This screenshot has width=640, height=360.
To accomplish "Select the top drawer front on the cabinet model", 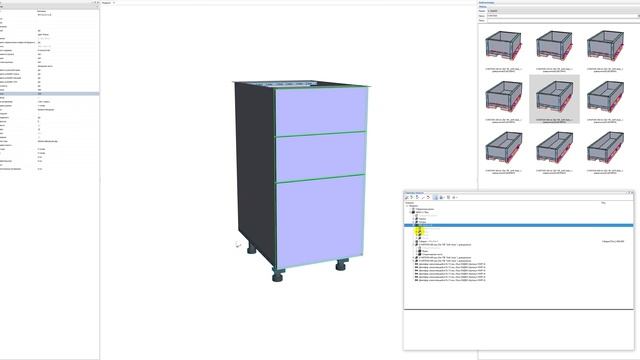I will click(x=321, y=111).
